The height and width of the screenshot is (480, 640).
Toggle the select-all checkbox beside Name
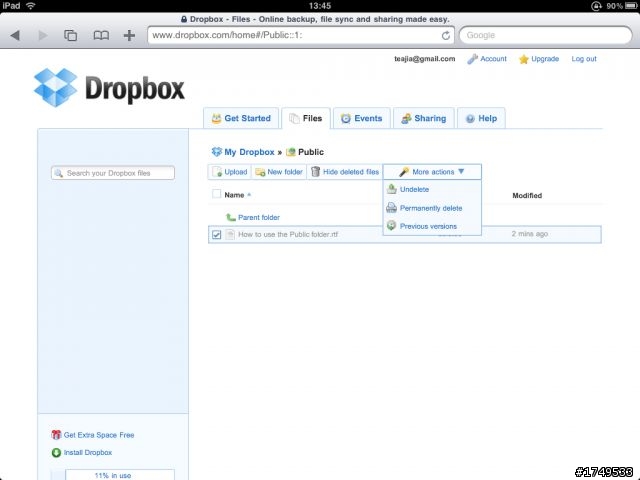pos(216,194)
